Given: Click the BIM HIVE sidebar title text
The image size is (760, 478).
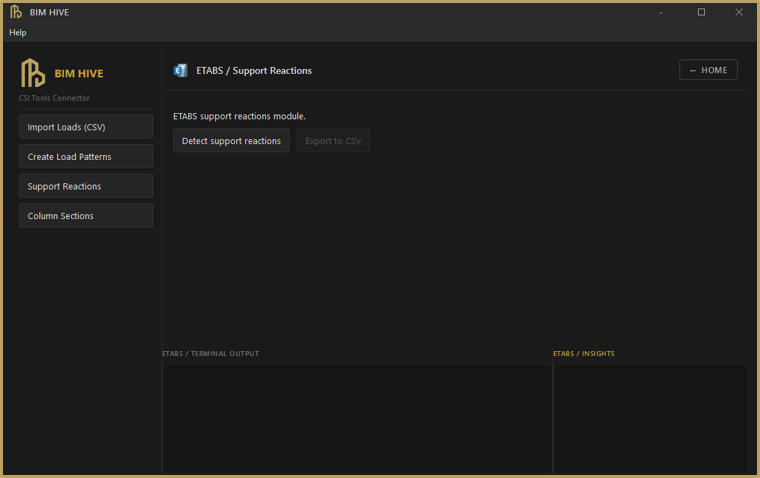Looking at the screenshot, I should [x=79, y=74].
